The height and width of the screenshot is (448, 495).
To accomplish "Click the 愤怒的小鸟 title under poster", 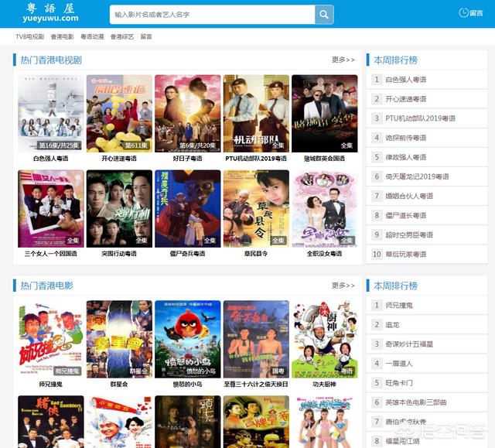I will [188, 385].
